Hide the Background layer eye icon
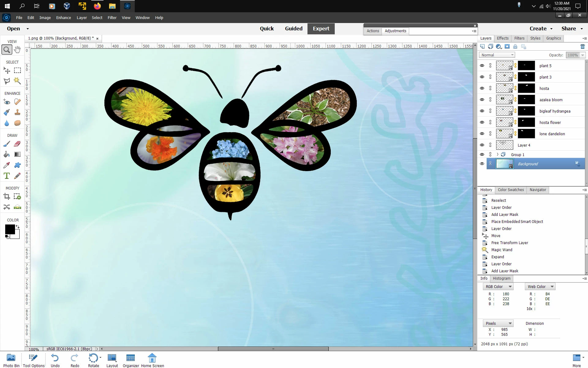 tap(482, 164)
